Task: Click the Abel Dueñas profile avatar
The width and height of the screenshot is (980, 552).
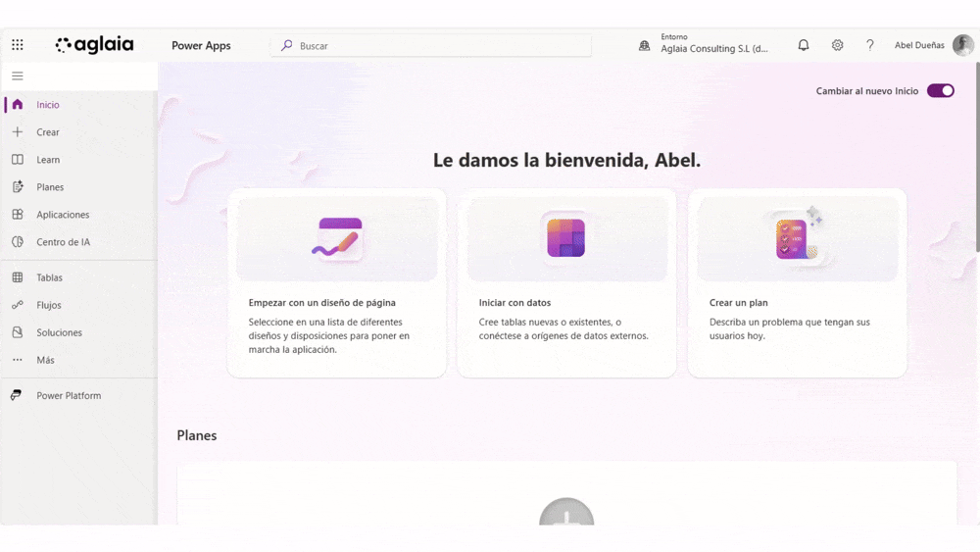Action: 963,45
